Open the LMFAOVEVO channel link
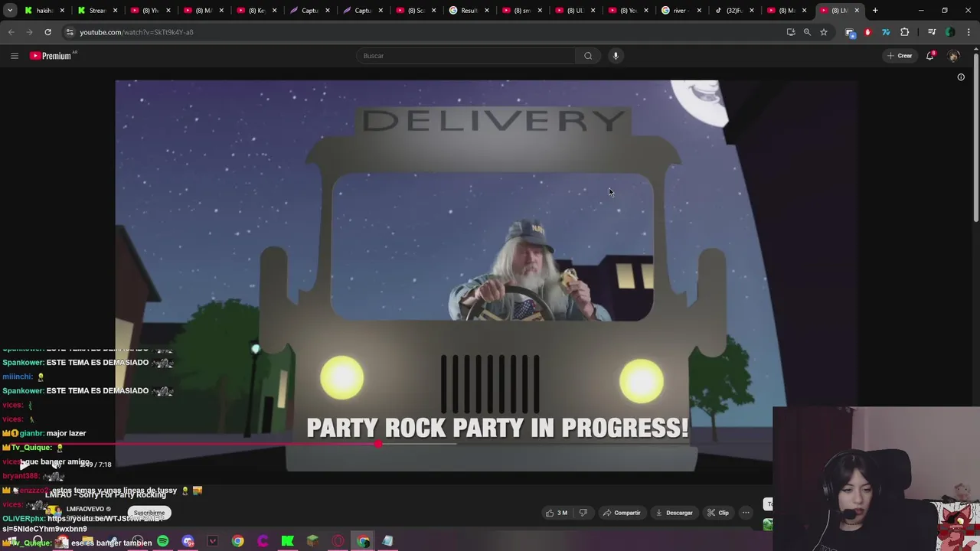 pos(86,509)
